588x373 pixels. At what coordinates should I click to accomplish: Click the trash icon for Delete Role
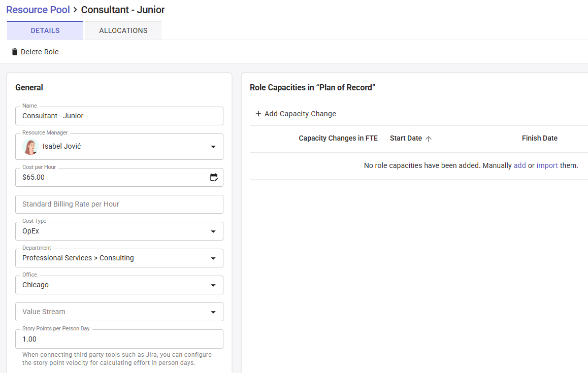15,52
